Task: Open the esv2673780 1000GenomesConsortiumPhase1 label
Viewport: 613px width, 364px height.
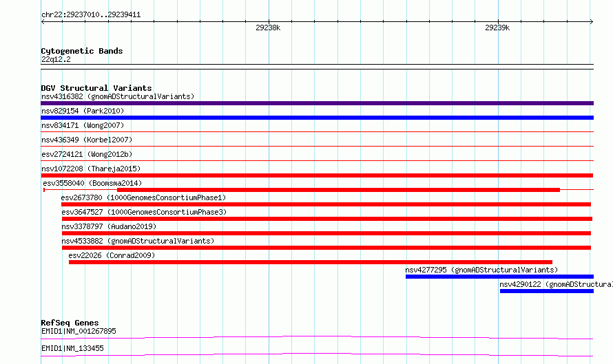Action: pyautogui.click(x=143, y=197)
